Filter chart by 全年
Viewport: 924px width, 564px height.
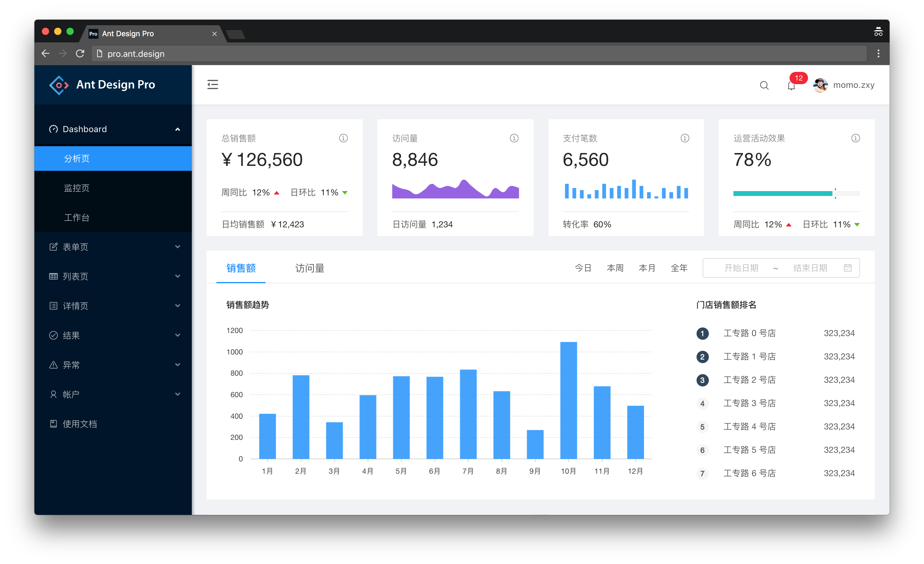click(679, 268)
